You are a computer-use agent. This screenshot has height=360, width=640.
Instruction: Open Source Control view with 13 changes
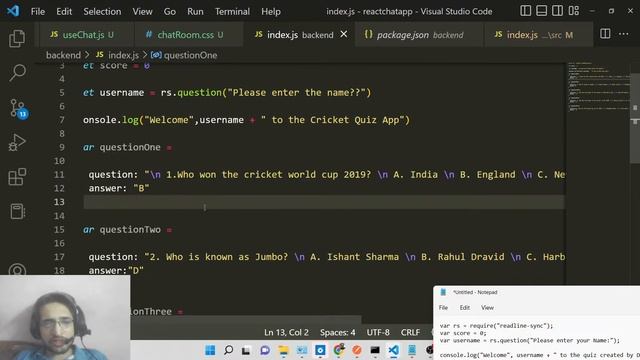tap(18, 109)
